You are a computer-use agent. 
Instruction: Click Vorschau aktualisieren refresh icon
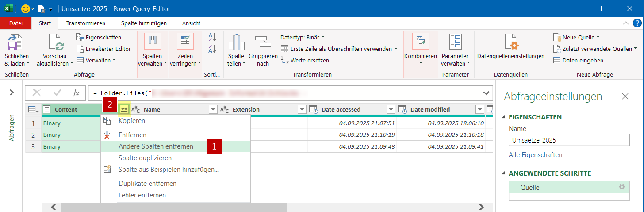(56, 43)
